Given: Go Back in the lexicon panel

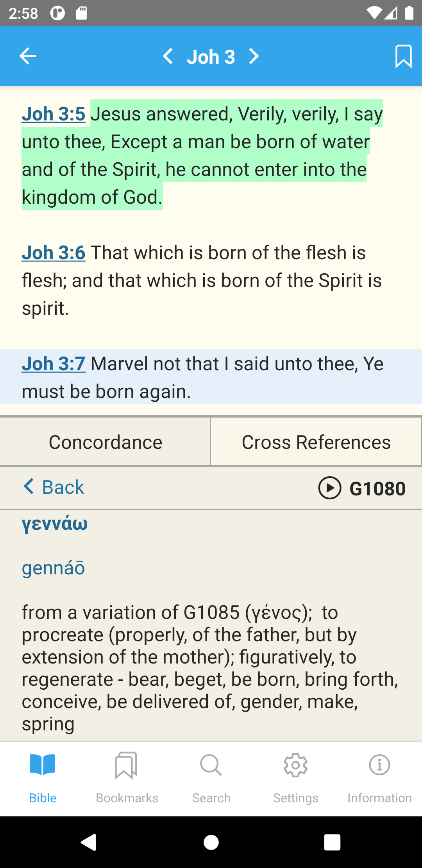Looking at the screenshot, I should [x=54, y=487].
